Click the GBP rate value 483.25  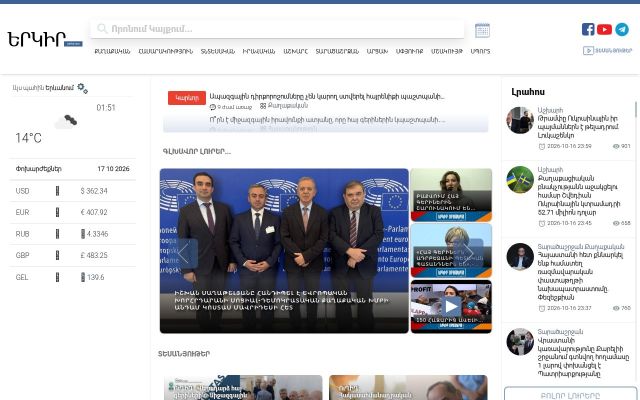94,255
